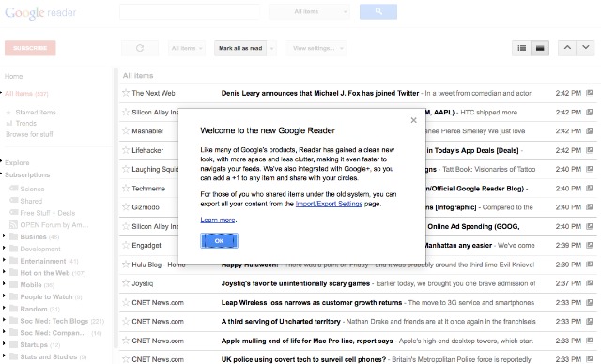Screen dimensions: 601x364
Task: Switch to list view icon
Action: tap(521, 48)
